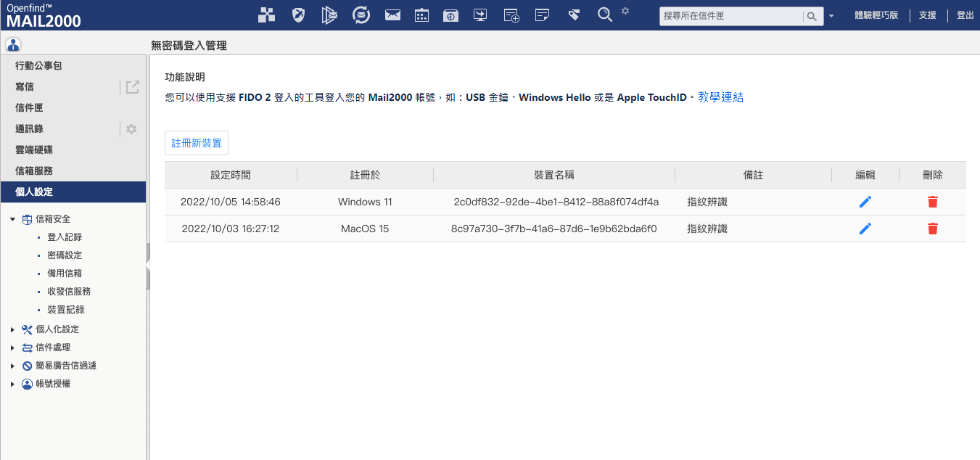Edit the MacOS 15 device entry
Viewport: 980px width, 460px height.
click(x=865, y=229)
